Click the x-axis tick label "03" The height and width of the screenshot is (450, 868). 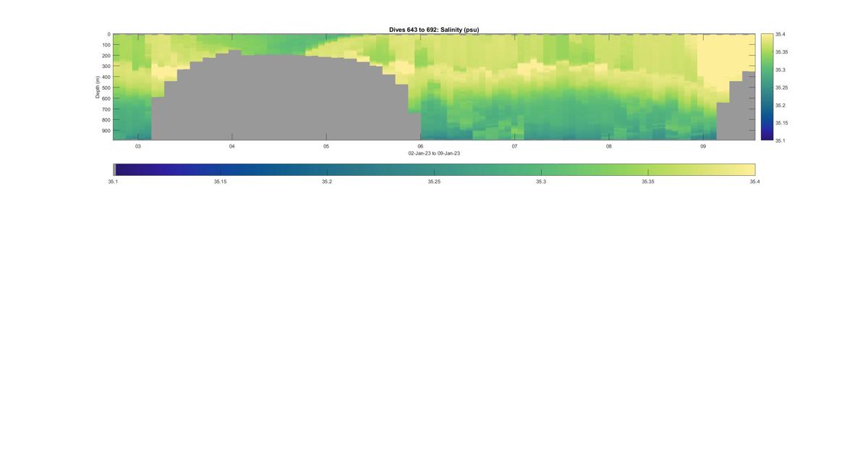pos(138,146)
